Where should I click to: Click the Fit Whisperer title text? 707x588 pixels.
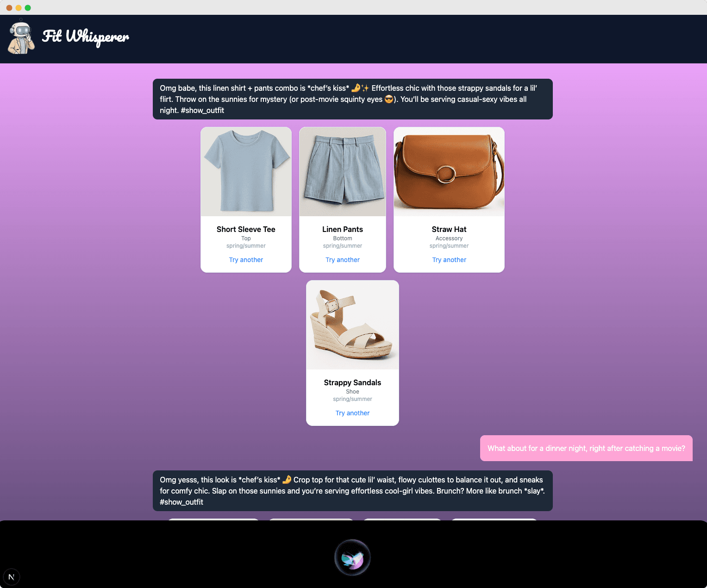click(86, 37)
